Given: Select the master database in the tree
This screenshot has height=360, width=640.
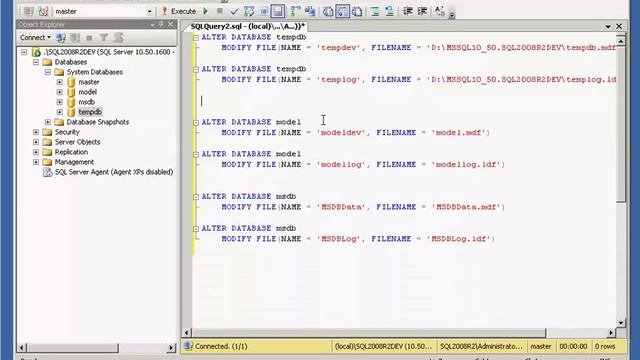Looking at the screenshot, I should (x=89, y=82).
